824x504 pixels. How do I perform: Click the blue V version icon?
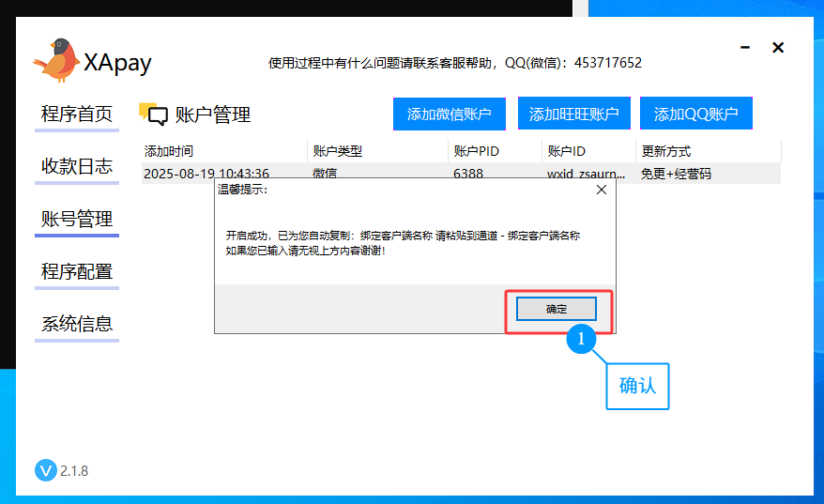click(x=45, y=470)
